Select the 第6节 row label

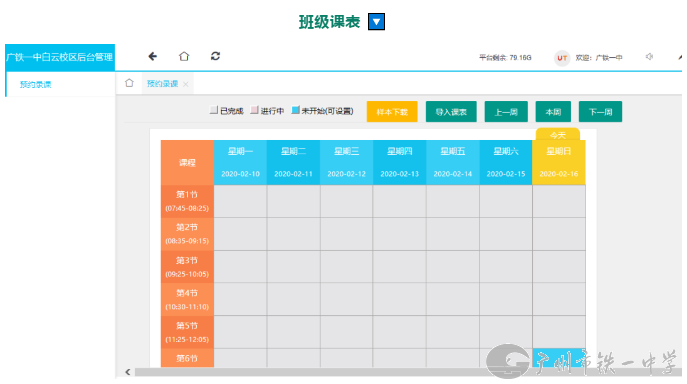tap(187, 358)
